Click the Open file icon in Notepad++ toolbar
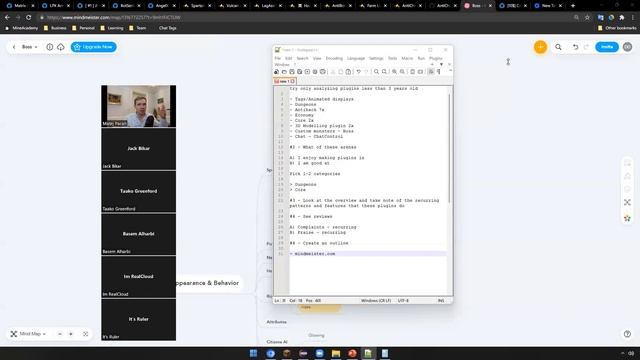Viewport: 640px width, 360px height. [x=284, y=72]
